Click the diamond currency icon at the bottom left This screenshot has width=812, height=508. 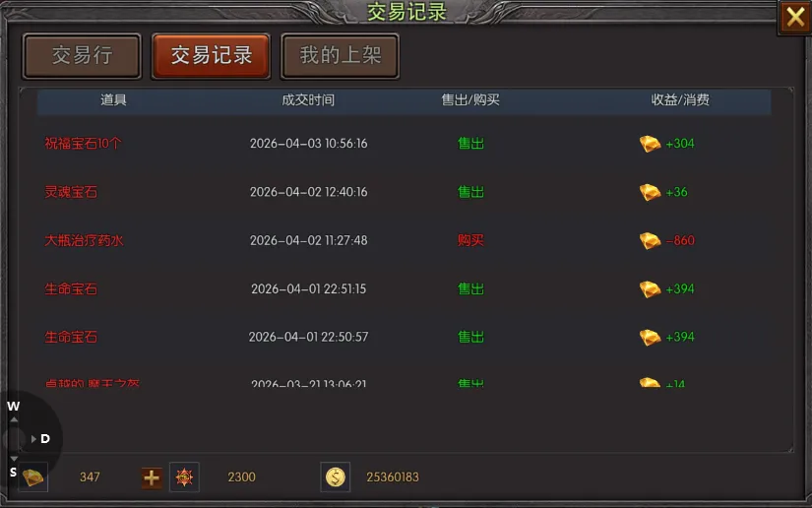point(33,476)
